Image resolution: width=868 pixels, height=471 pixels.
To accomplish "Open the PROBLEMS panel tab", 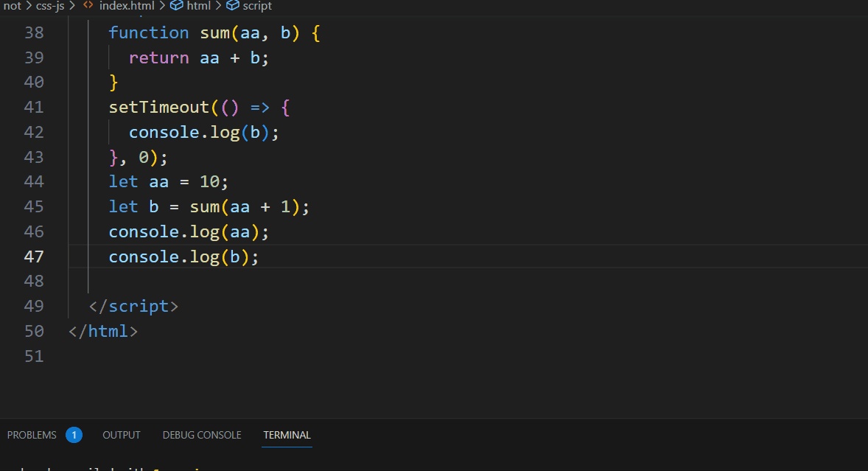I will [32, 435].
